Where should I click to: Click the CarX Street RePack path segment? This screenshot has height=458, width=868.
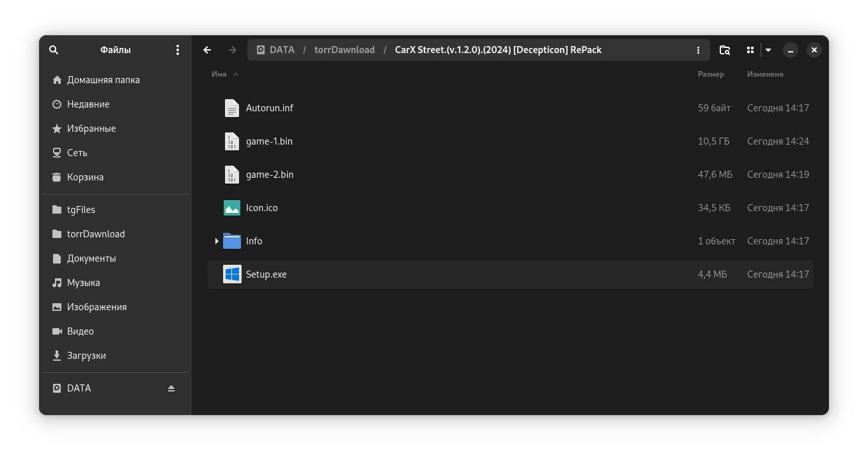(x=498, y=50)
